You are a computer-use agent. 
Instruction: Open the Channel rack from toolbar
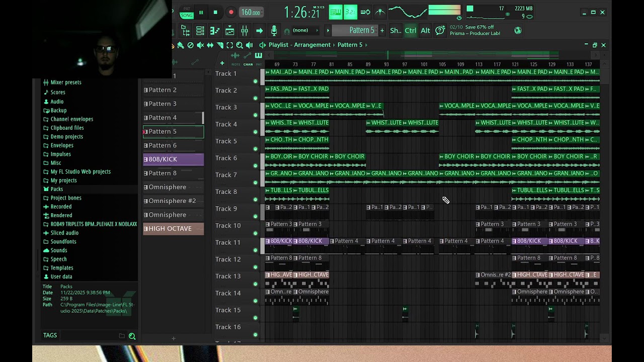(200, 31)
